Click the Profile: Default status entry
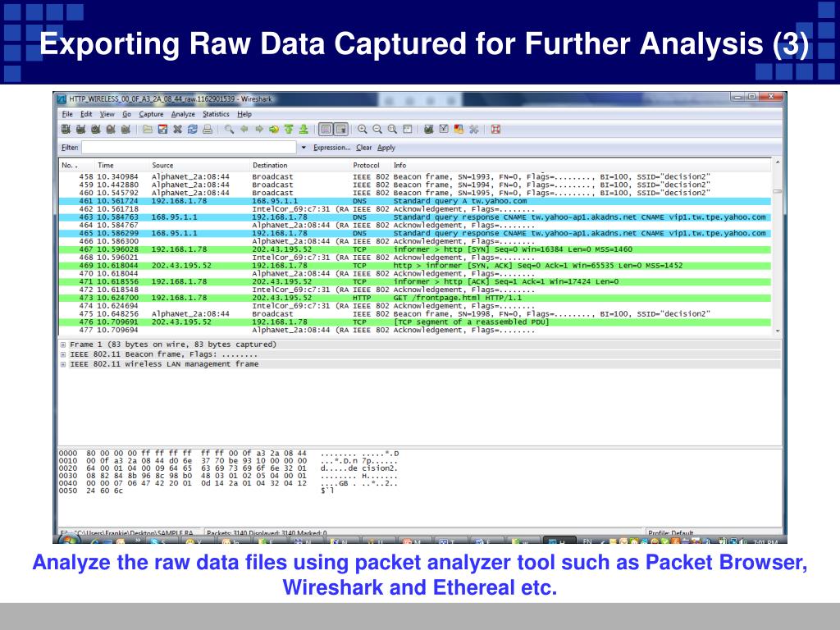This screenshot has width=840, height=630. click(x=671, y=532)
